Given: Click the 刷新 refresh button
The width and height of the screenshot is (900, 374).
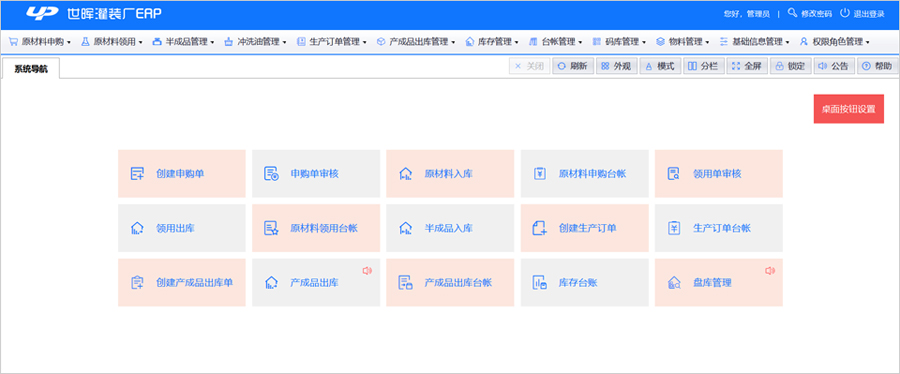Looking at the screenshot, I should (573, 66).
